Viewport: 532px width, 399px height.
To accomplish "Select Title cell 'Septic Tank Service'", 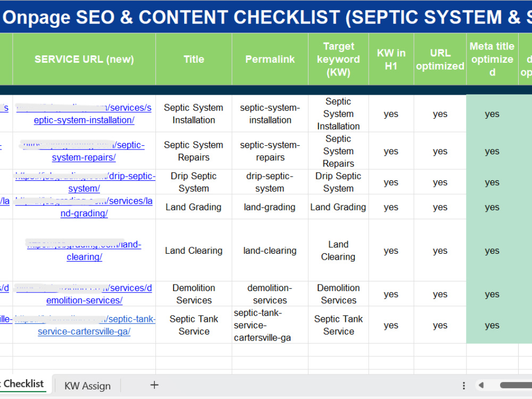I will (x=194, y=325).
